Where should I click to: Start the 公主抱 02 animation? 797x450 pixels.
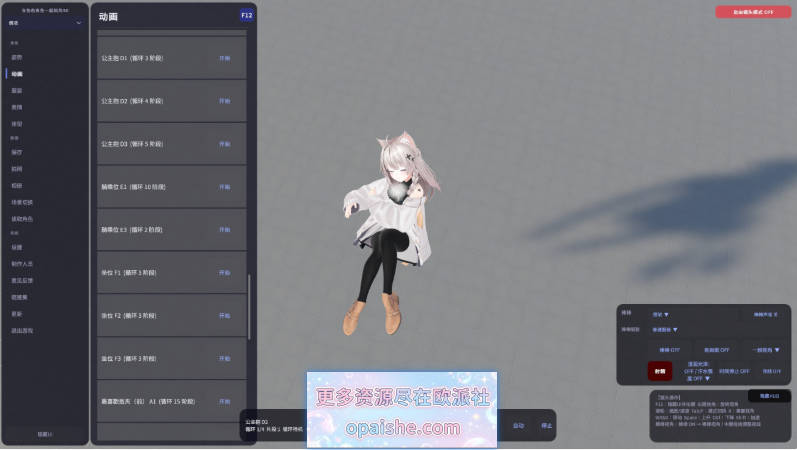point(225,101)
